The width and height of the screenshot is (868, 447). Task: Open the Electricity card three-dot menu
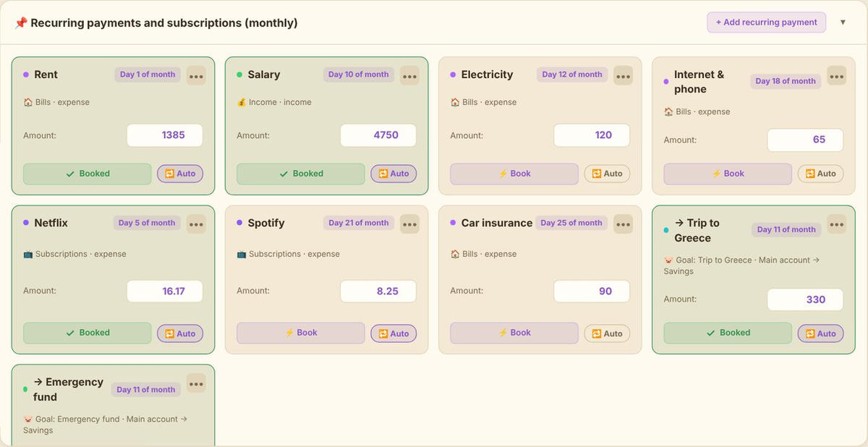click(623, 75)
